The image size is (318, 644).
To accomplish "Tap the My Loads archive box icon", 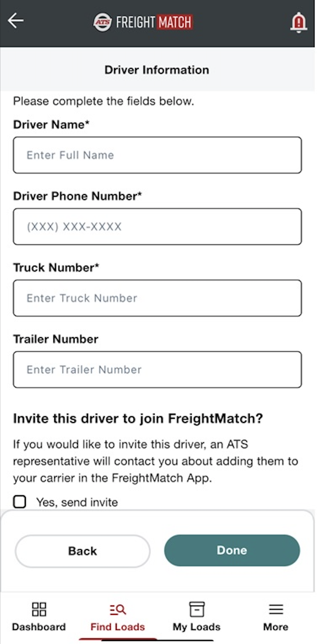I will coord(197,609).
